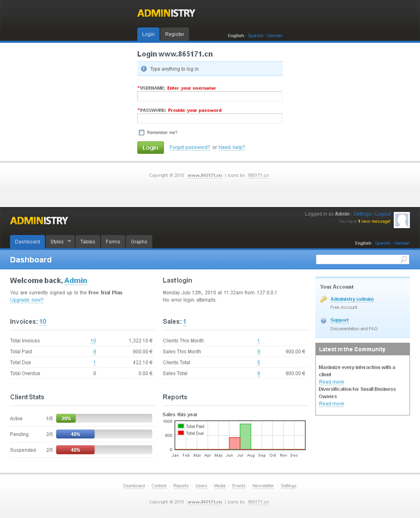The height and width of the screenshot is (518, 420).
Task: Click the search magnifier icon in Dashboard bar
Action: [x=404, y=260]
